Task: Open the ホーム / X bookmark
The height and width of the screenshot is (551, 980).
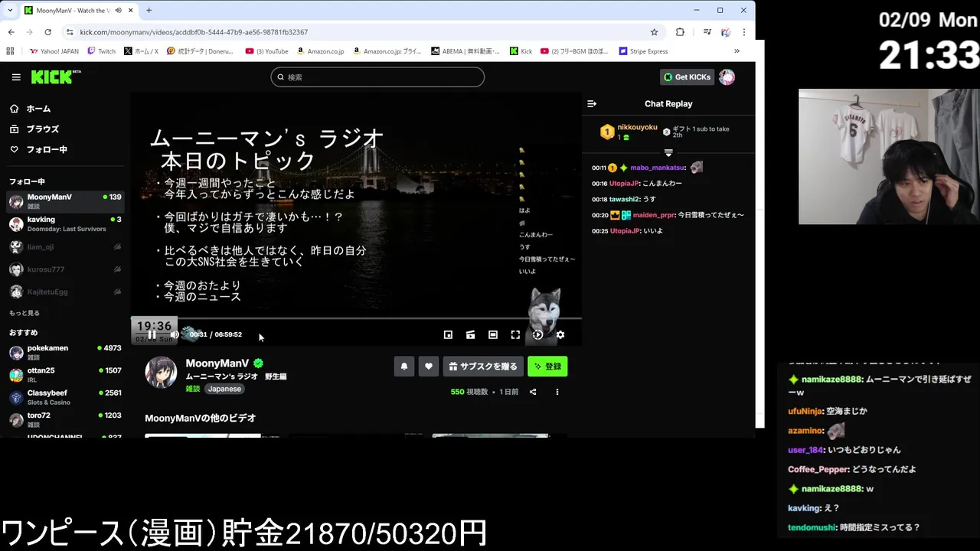Action: tap(141, 51)
